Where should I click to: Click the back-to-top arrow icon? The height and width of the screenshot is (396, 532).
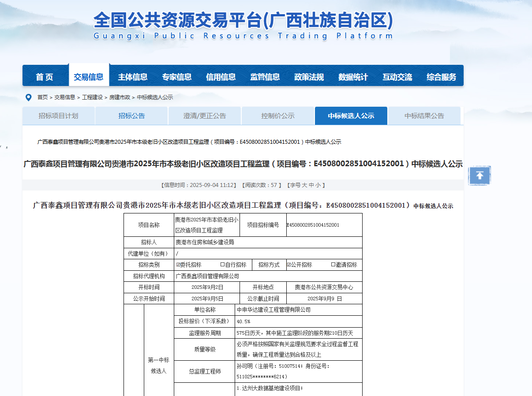480,176
